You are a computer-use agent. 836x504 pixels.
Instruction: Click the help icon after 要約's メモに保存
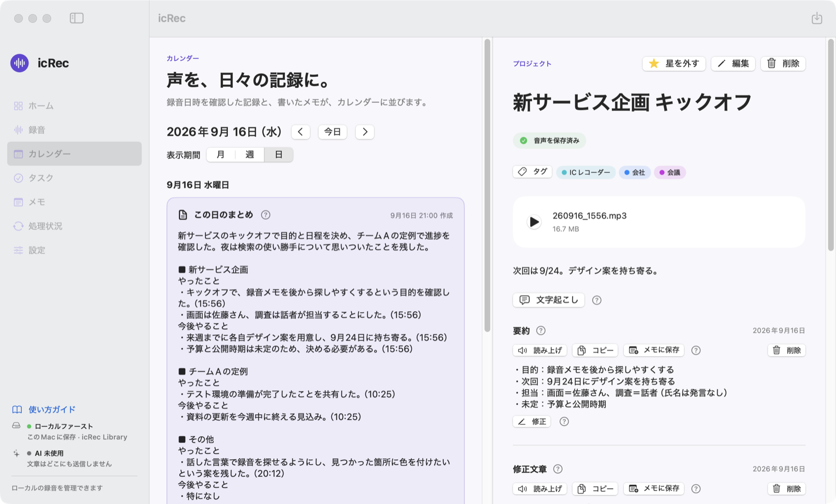click(696, 350)
